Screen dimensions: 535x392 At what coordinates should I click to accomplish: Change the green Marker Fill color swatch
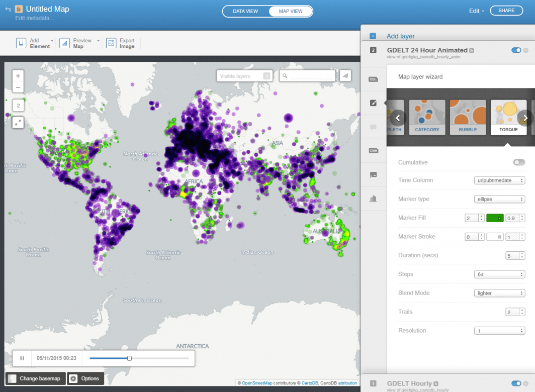click(495, 218)
